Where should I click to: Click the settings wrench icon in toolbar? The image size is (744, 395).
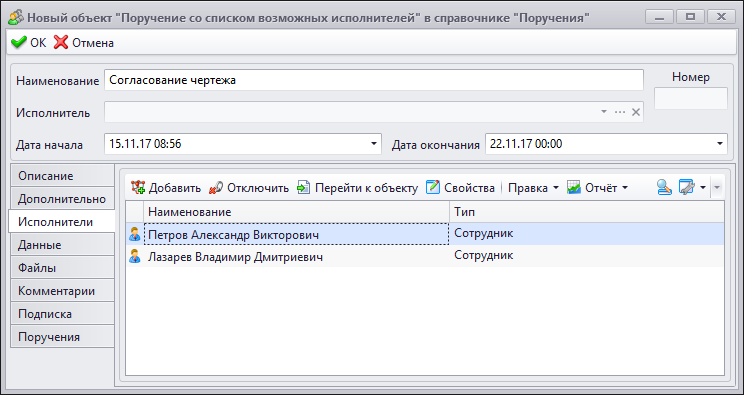coord(687,188)
